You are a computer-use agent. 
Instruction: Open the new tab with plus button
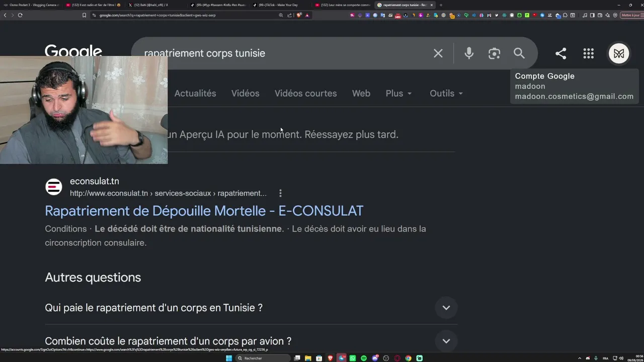tap(441, 5)
